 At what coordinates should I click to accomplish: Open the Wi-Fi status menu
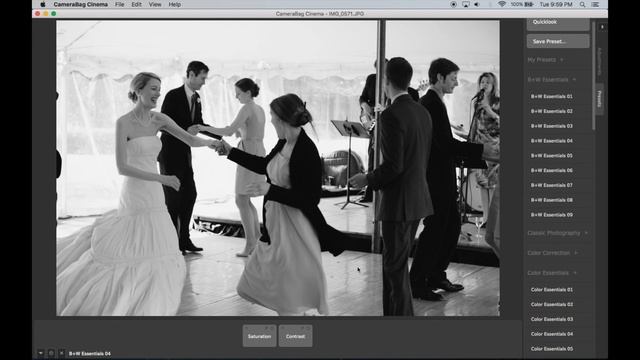pyautogui.click(x=502, y=4)
